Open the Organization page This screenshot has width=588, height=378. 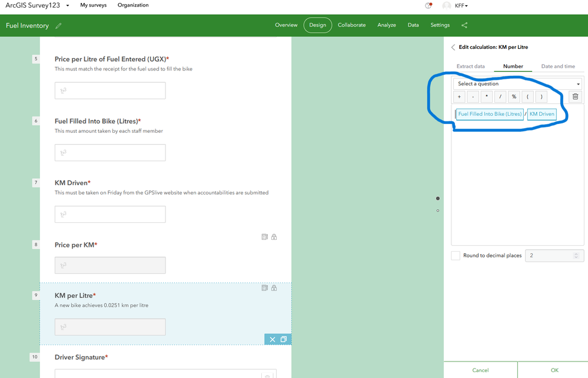pyautogui.click(x=133, y=5)
